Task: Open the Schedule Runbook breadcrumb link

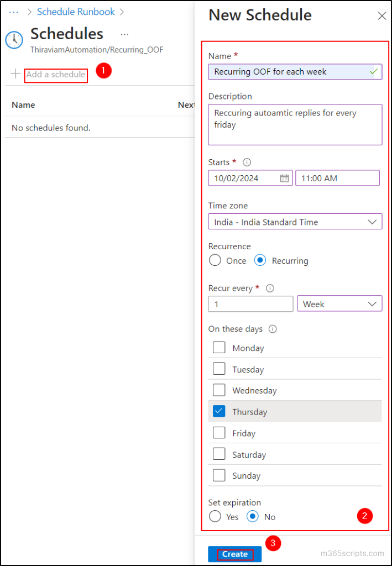Action: pos(76,11)
